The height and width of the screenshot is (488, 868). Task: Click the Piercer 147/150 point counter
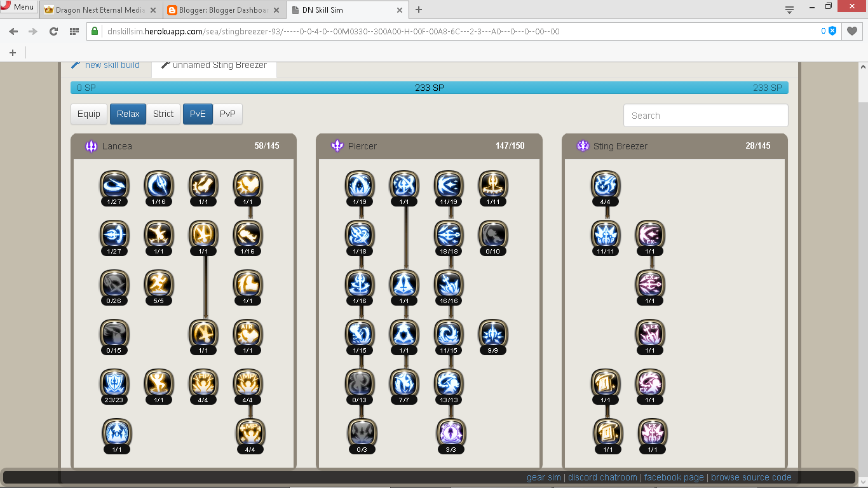coord(510,146)
